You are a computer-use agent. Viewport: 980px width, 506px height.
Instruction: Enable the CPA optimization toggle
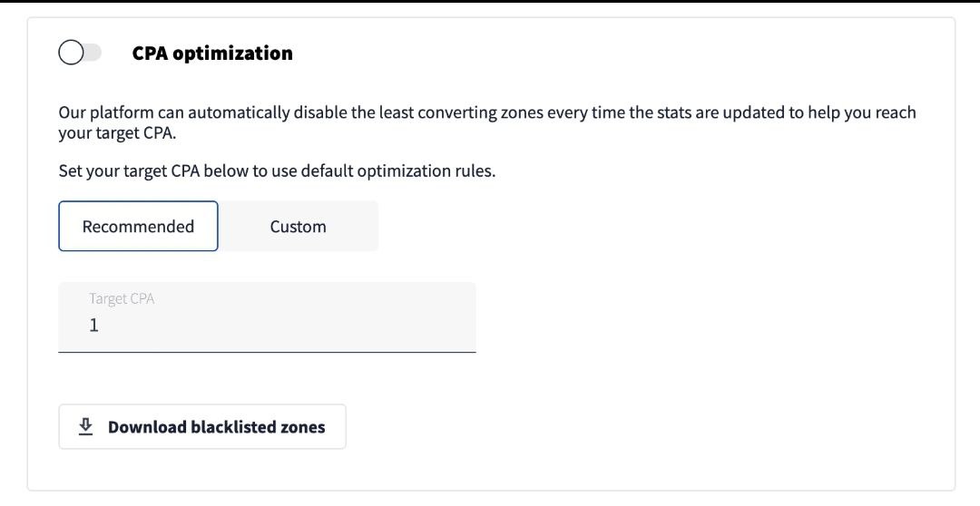pyautogui.click(x=80, y=53)
